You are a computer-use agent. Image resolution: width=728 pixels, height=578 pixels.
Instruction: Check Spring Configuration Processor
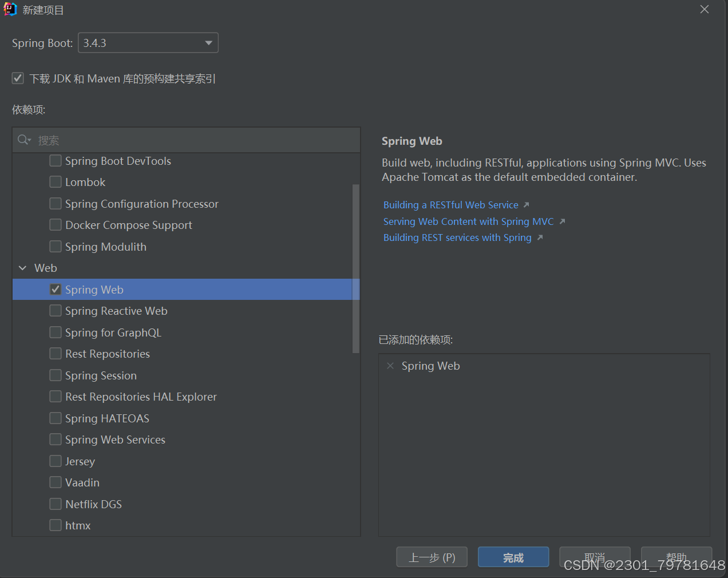tap(56, 203)
